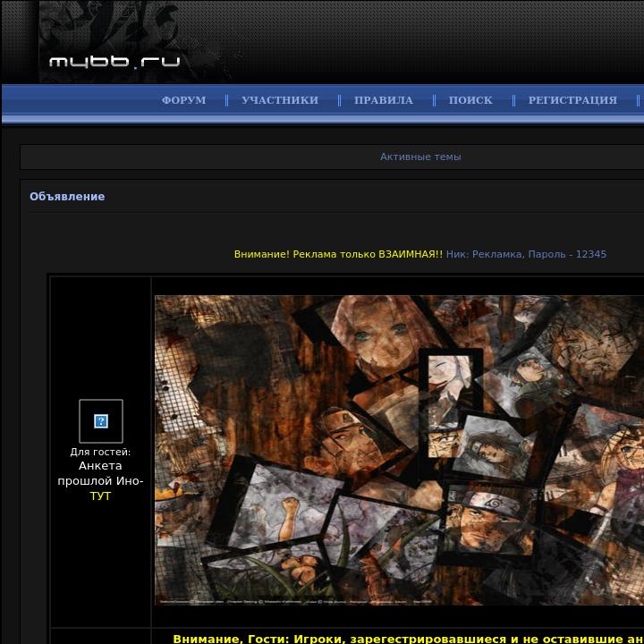Open the Активные темы link
The image size is (644, 644).
[420, 157]
